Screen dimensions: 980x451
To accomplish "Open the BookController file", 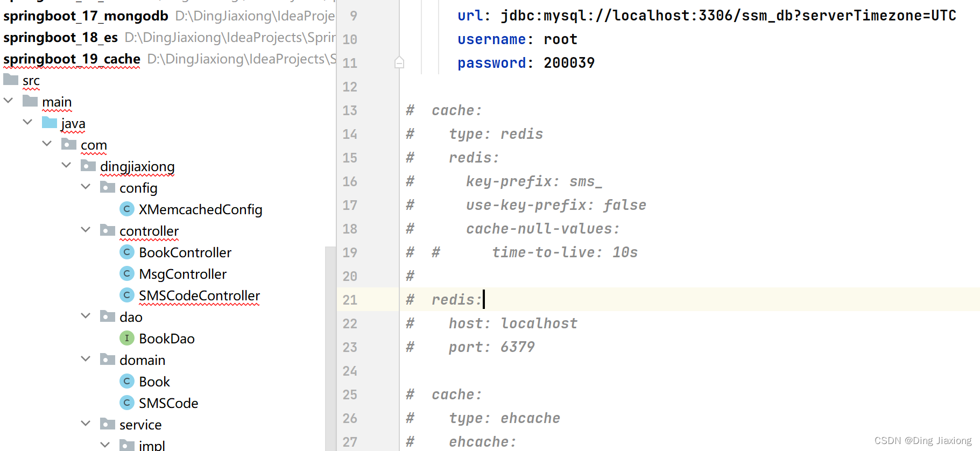I will coord(185,252).
